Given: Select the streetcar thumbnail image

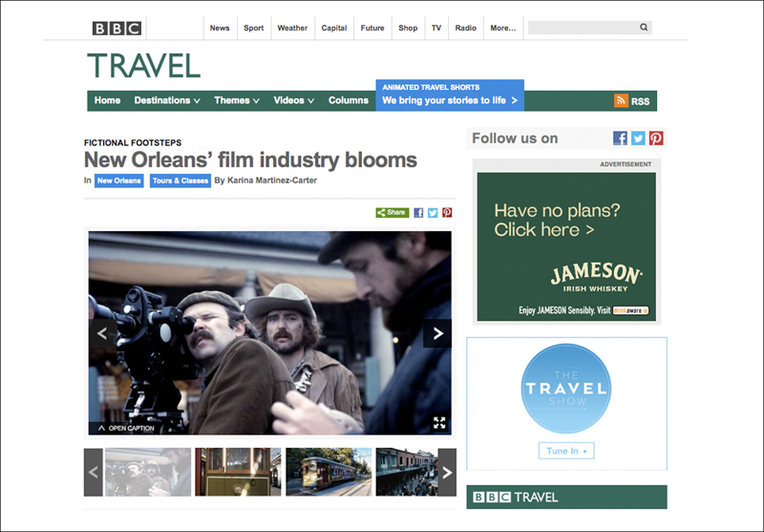Looking at the screenshot, I should tap(328, 472).
